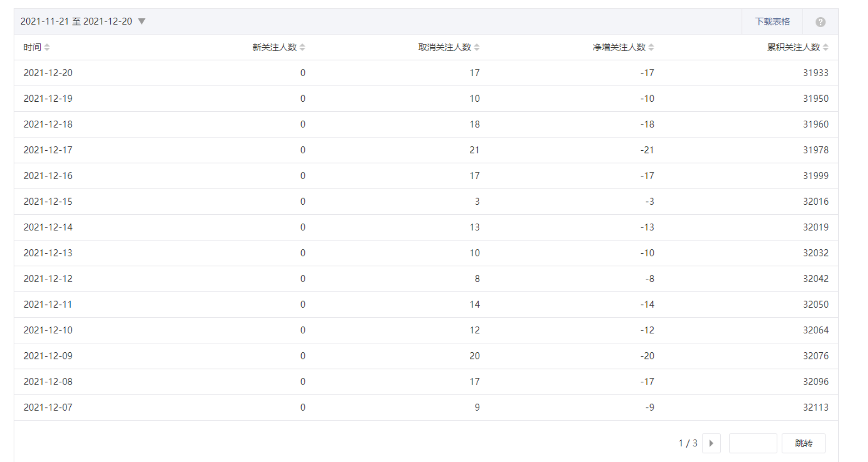This screenshot has width=868, height=462.
Task: Select the 2021-12-20 date cell
Action: pos(48,73)
